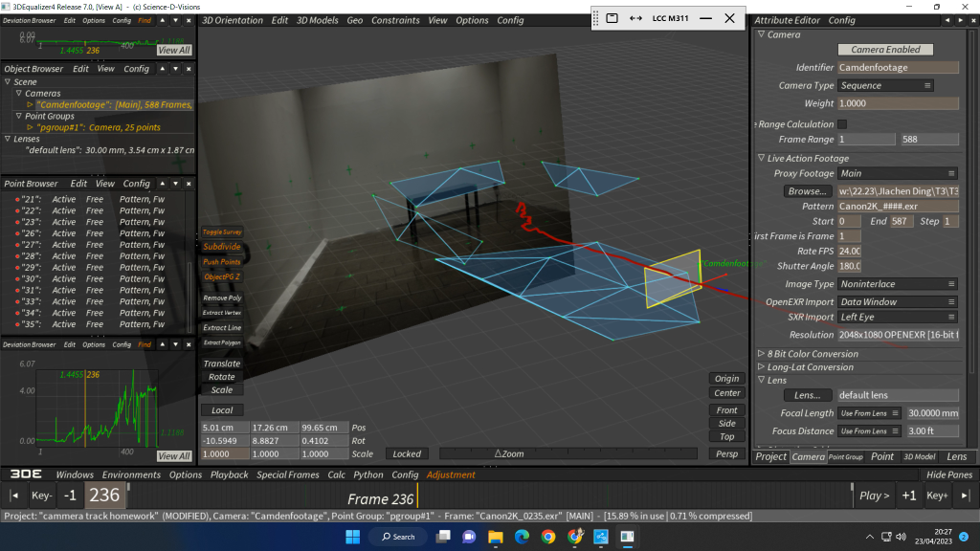The width and height of the screenshot is (980, 551).
Task: Click the up arrow icon in Point Browser header
Action: pyautogui.click(x=163, y=184)
